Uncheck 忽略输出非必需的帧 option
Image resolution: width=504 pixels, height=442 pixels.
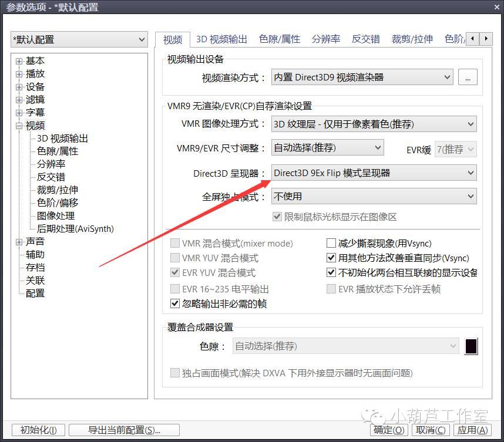174,304
